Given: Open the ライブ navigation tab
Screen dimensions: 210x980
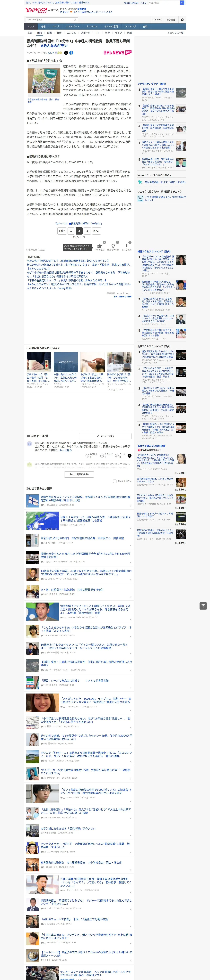Looking at the screenshot, I should tap(56, 27).
